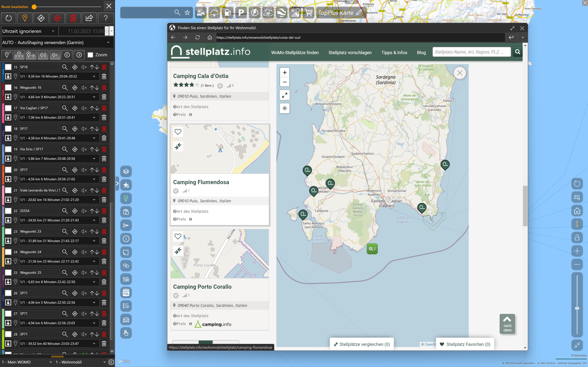Open WoMo-Stellplätze finden menu item
Viewport: 588px width, 367px height.
point(295,53)
